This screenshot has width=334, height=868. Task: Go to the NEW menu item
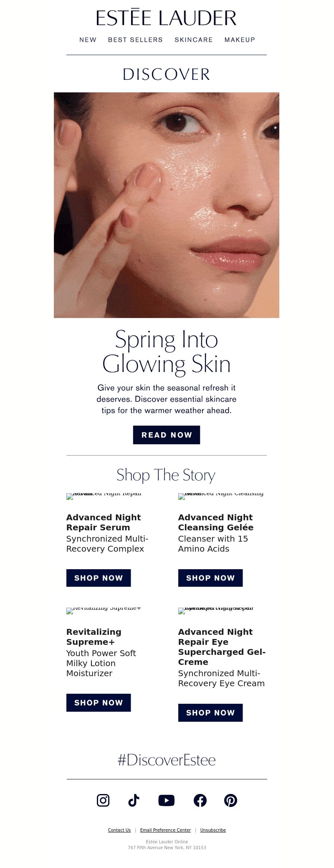click(88, 40)
